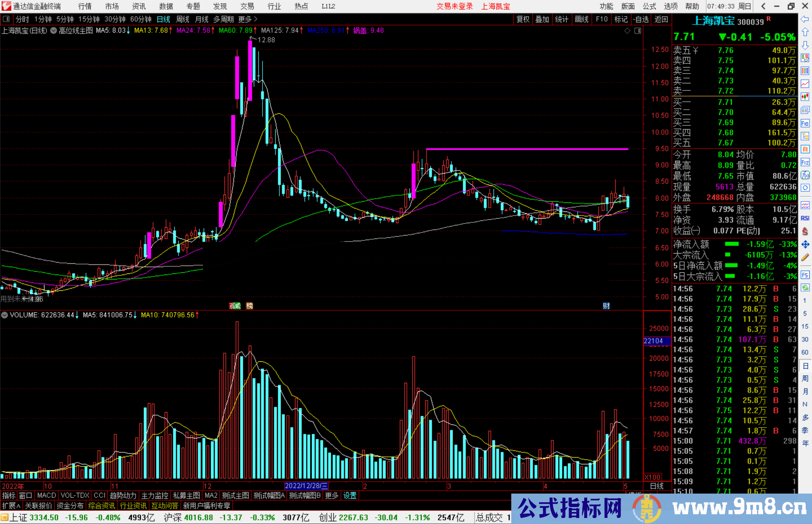Open the F10 company info icon
Screen dimensions: 812x524
pos(805,123)
